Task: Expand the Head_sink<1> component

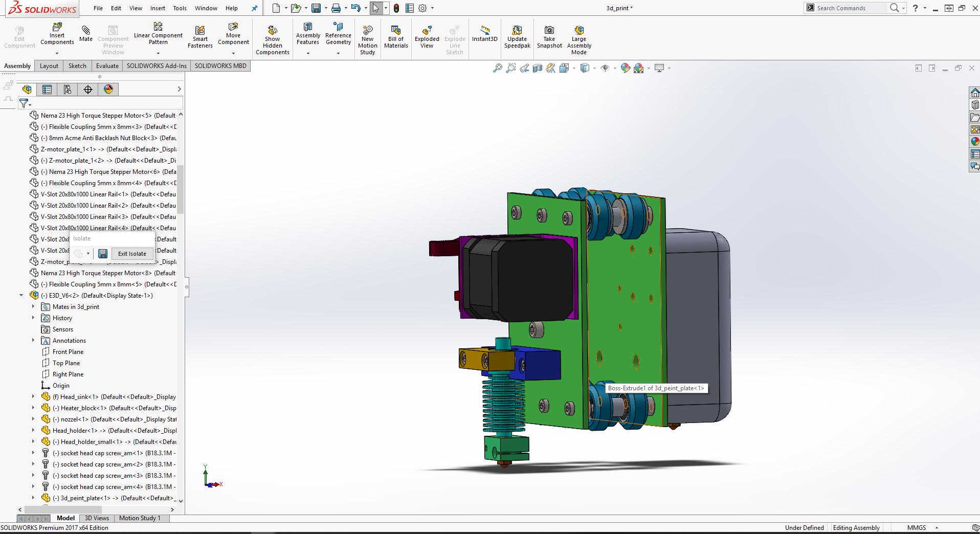Action: tap(33, 396)
